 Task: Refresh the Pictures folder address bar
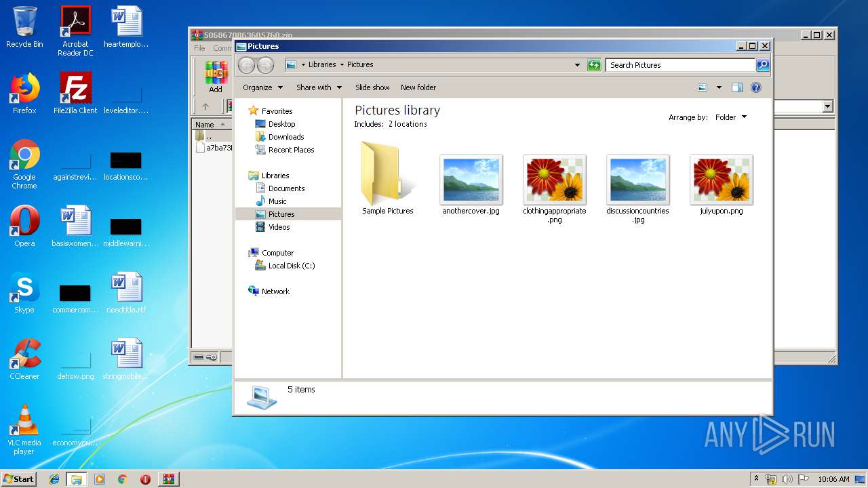pos(594,65)
